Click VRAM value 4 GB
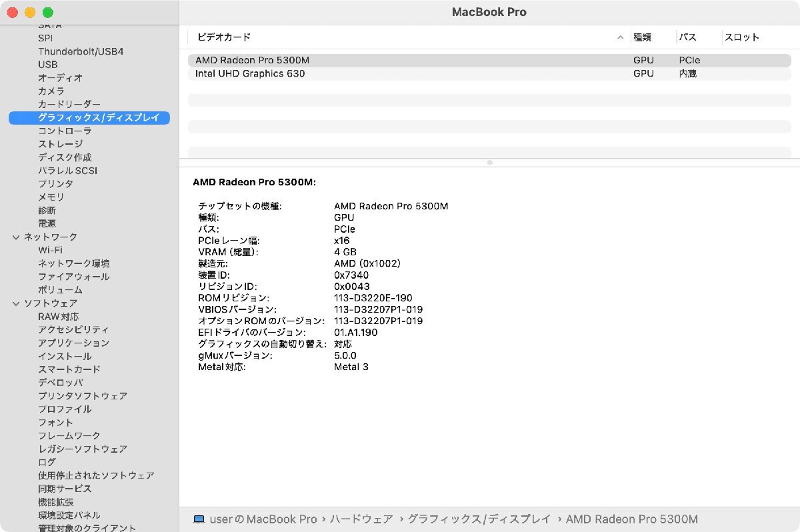800x532 pixels. tap(345, 252)
